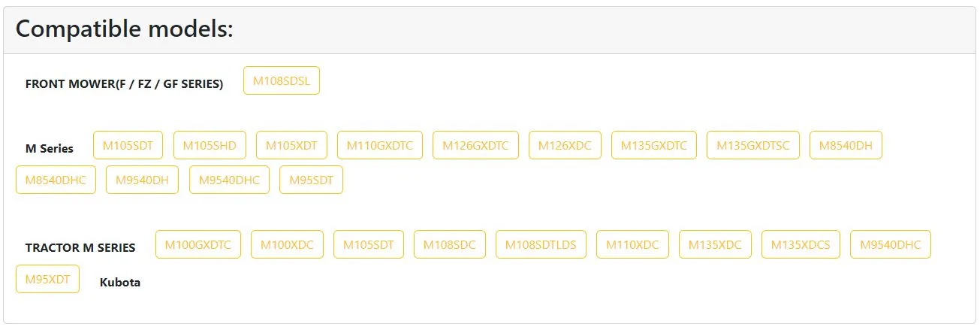Screen dimensions: 980x327
Task: Open the M135GXDTC model
Action: 653,145
